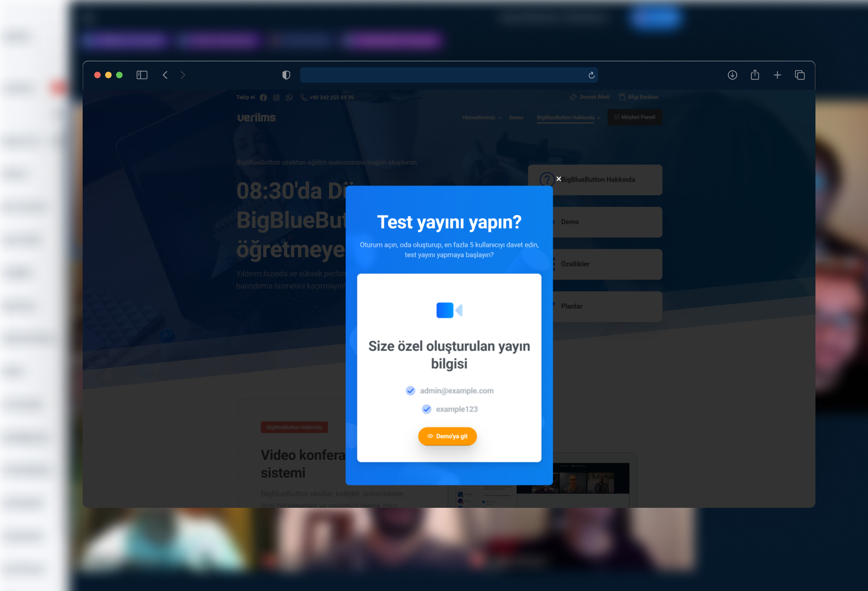Open the Özellikler side card
The image size is (868, 591).
607,264
